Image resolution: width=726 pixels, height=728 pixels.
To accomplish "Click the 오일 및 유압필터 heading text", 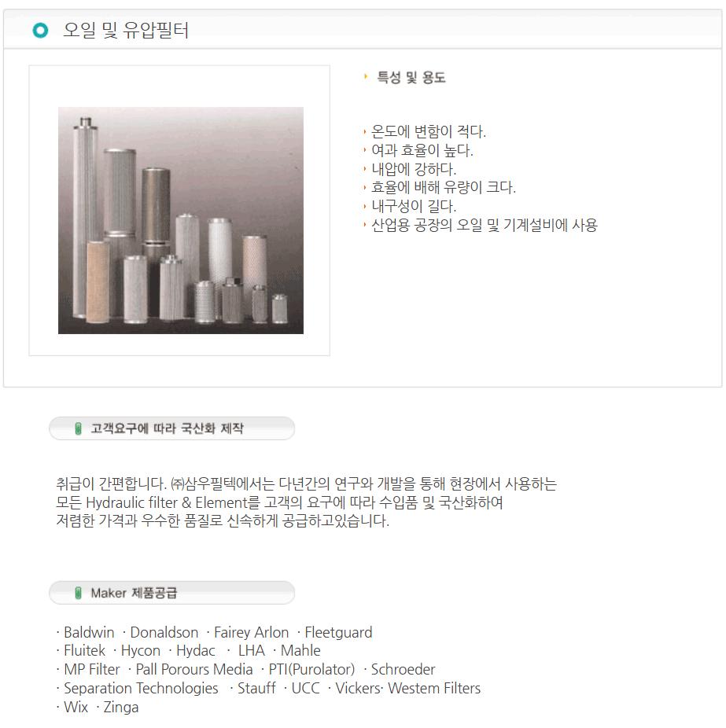I will coord(126,31).
